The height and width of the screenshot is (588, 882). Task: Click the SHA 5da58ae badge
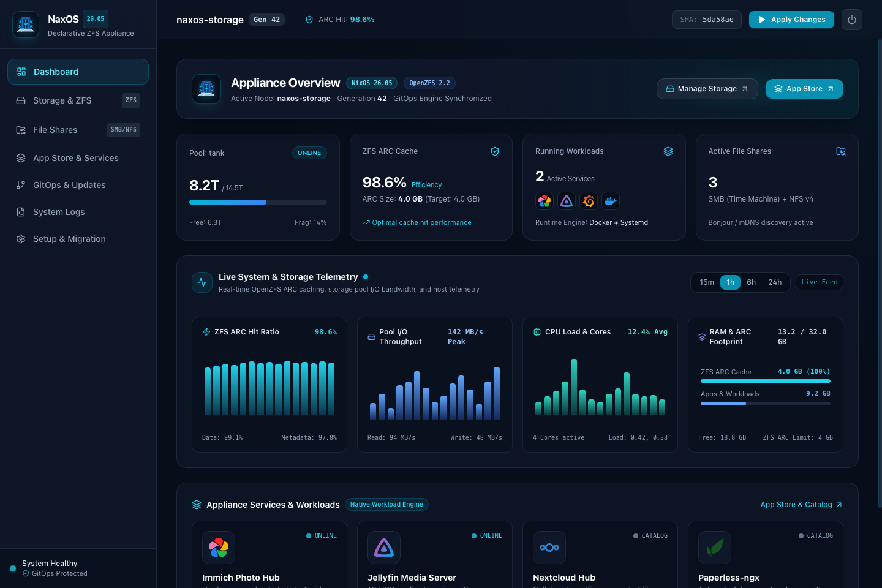tap(707, 20)
